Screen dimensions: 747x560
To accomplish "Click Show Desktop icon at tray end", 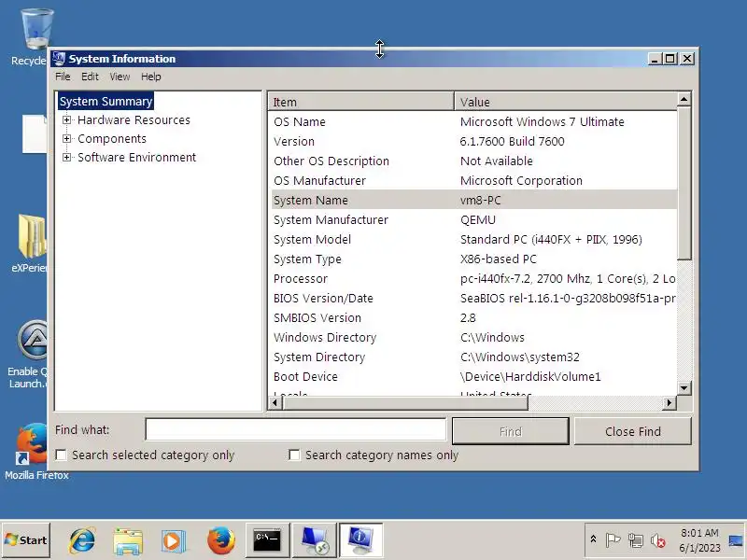I will [736, 540].
